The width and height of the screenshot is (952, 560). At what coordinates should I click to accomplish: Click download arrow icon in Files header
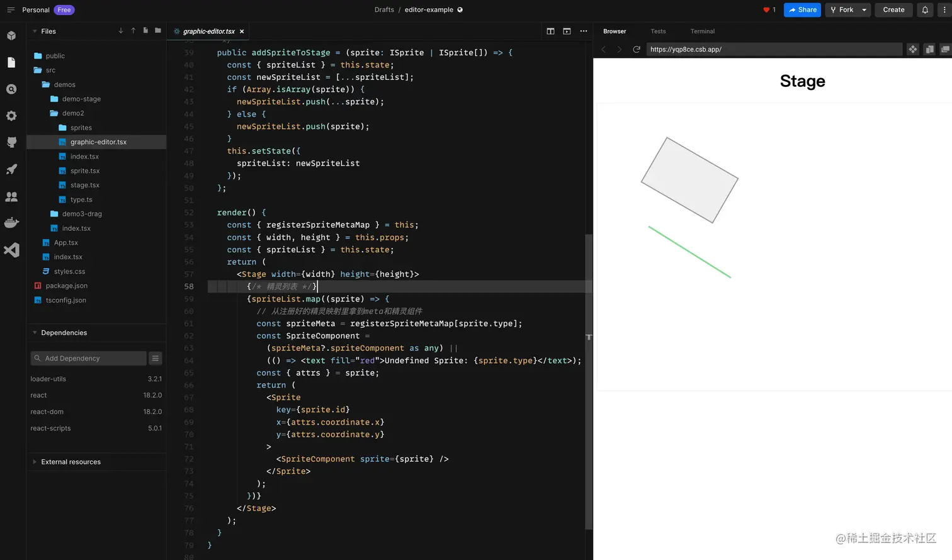point(121,31)
